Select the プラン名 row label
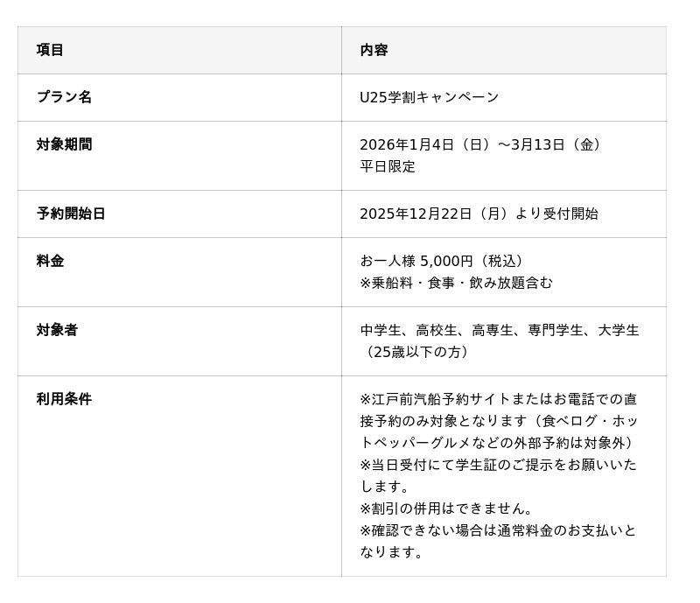 [64, 97]
